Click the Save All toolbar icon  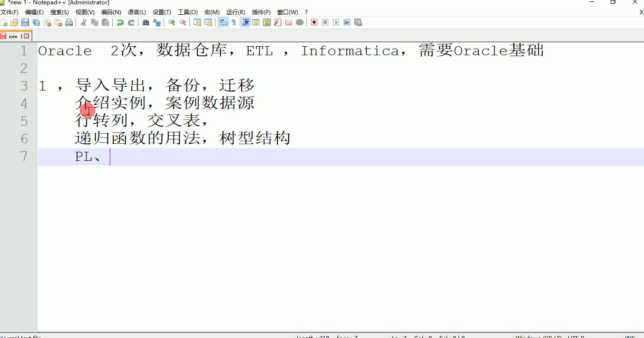36,22
